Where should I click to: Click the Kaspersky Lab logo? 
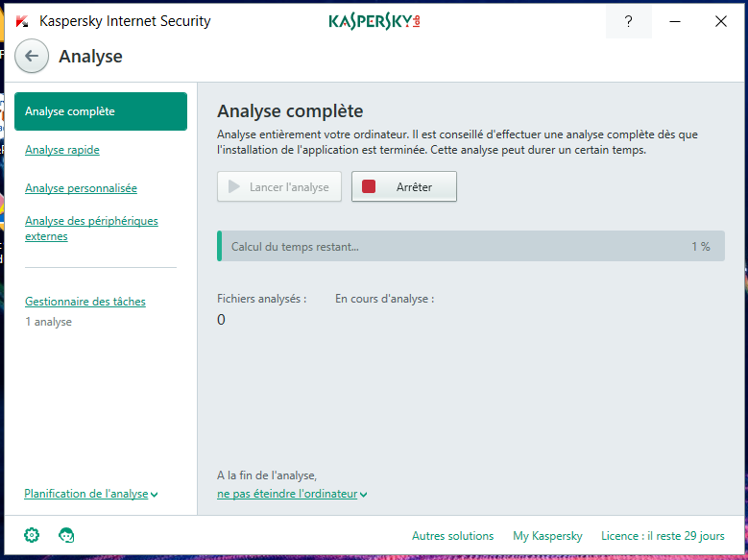[x=374, y=21]
